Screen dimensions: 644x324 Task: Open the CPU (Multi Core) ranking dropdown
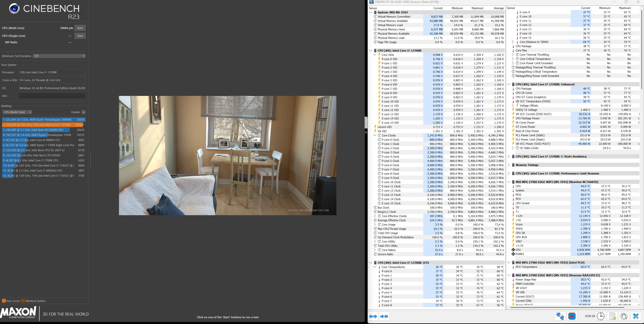(17, 112)
